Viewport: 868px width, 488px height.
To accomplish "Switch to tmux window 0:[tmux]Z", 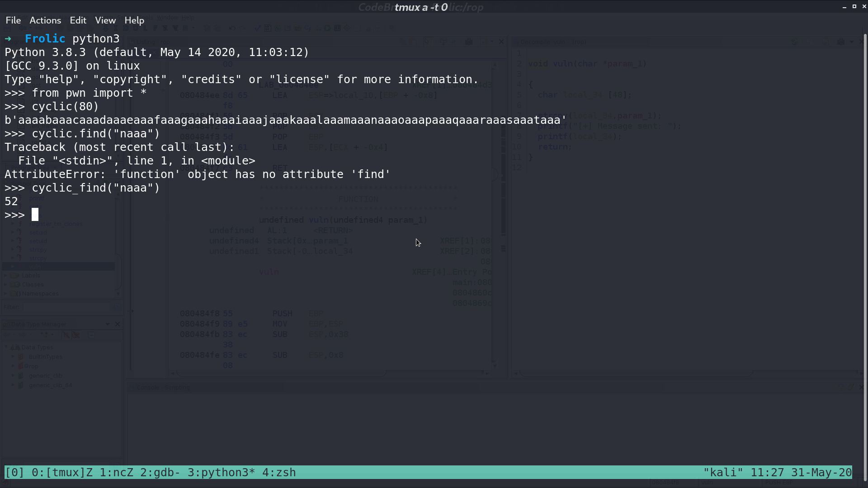I will (x=62, y=473).
